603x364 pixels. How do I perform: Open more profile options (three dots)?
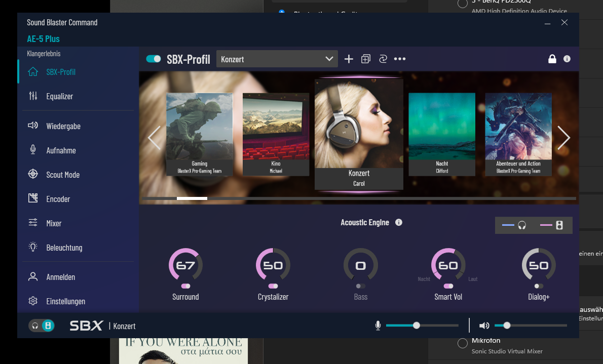click(400, 59)
